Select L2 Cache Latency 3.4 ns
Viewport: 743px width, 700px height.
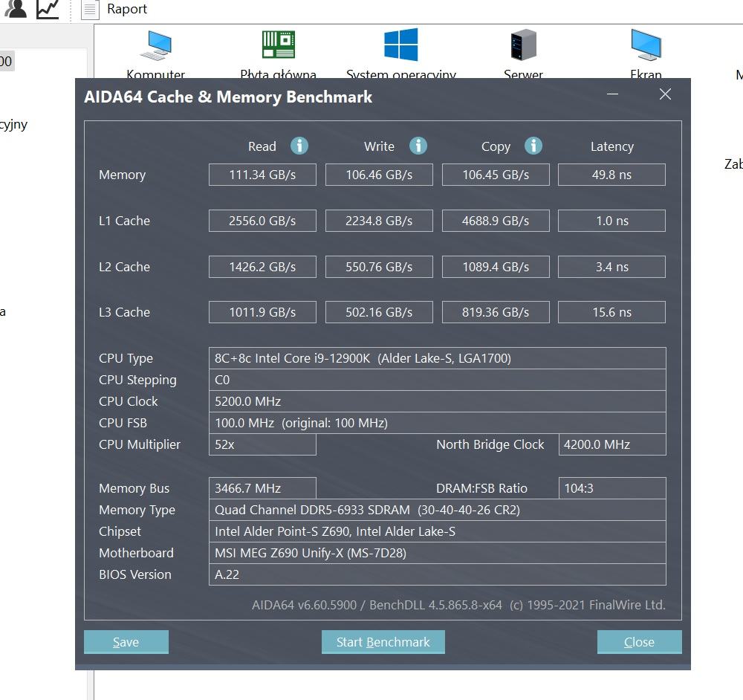611,267
